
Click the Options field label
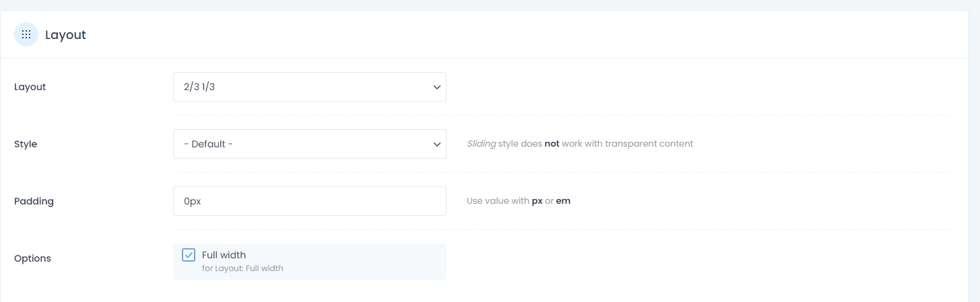[32, 258]
